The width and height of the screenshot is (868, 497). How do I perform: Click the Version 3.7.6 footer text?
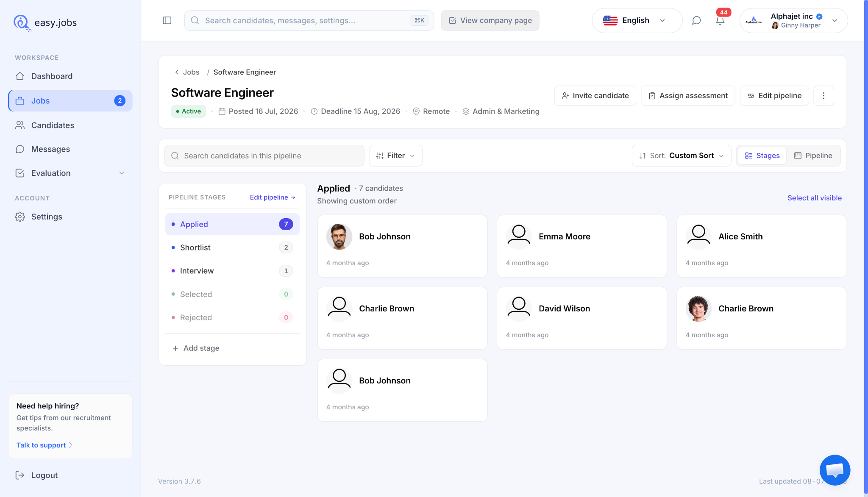(x=179, y=481)
